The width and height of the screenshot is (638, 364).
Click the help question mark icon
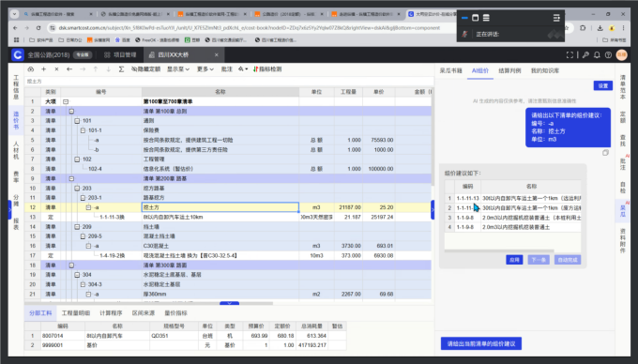click(x=608, y=55)
